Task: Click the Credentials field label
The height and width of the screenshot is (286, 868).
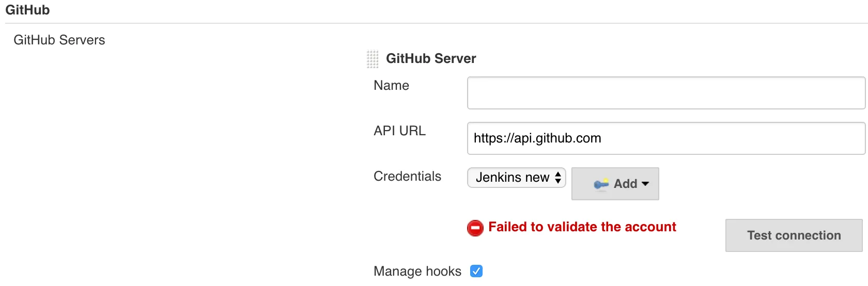Action: pyautogui.click(x=407, y=176)
